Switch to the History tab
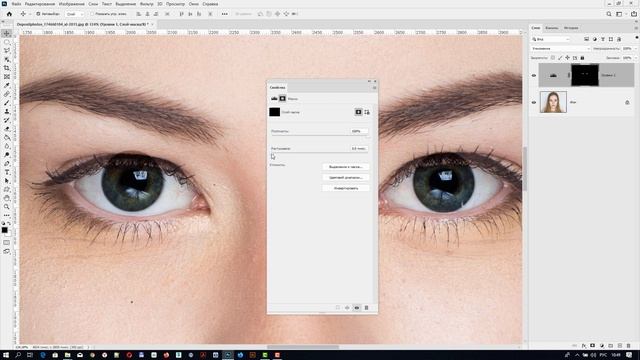Screen dimensions: 640x360 (571, 28)
